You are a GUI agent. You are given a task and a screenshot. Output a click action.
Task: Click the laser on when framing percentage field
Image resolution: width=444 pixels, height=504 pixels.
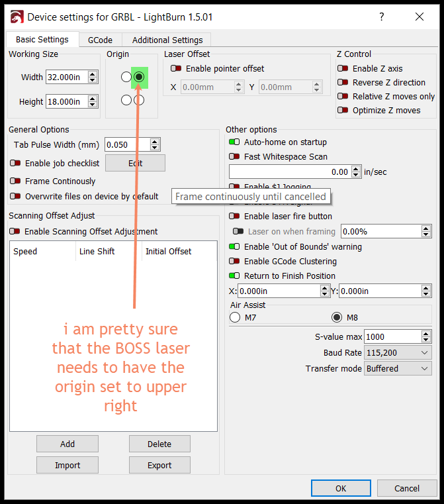pos(381,231)
